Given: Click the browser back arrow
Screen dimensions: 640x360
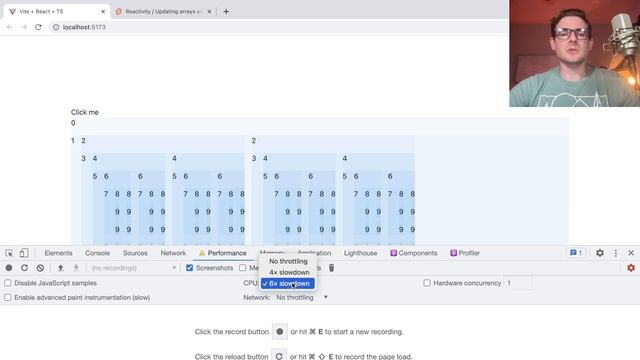Looking at the screenshot, I should pyautogui.click(x=10, y=27).
